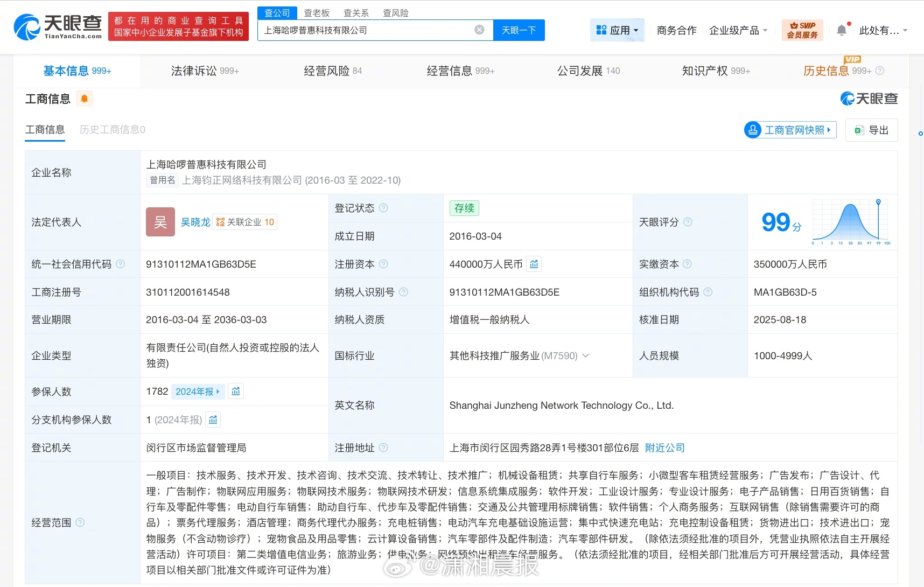Select the 查风险 menu item
924x587 pixels.
click(395, 12)
